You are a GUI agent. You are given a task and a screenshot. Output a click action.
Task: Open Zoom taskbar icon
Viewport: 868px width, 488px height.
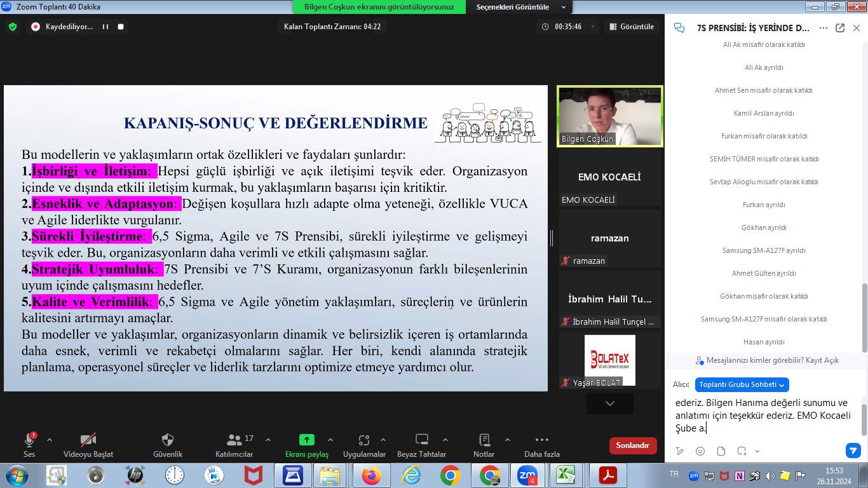[x=527, y=475]
